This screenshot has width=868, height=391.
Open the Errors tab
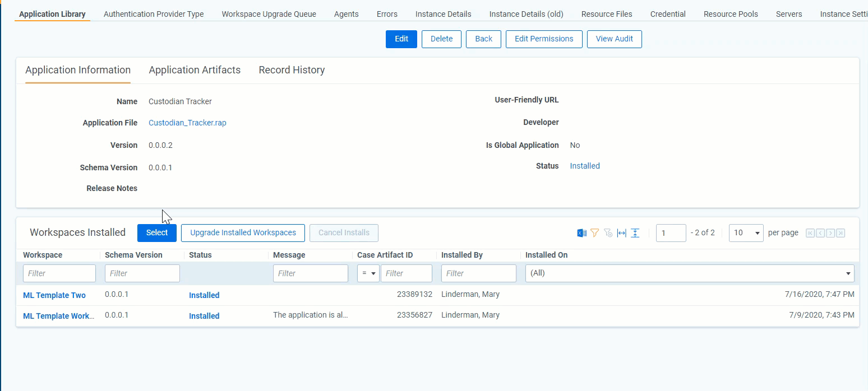click(x=387, y=14)
